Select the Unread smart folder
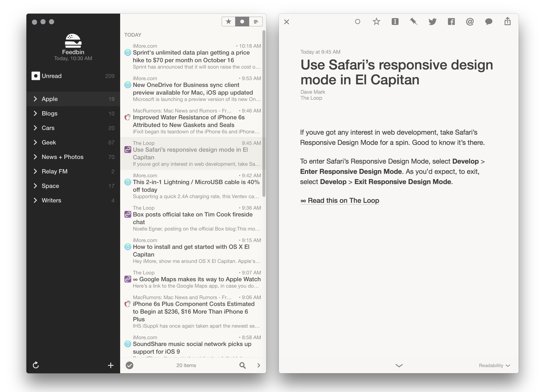 [73, 76]
